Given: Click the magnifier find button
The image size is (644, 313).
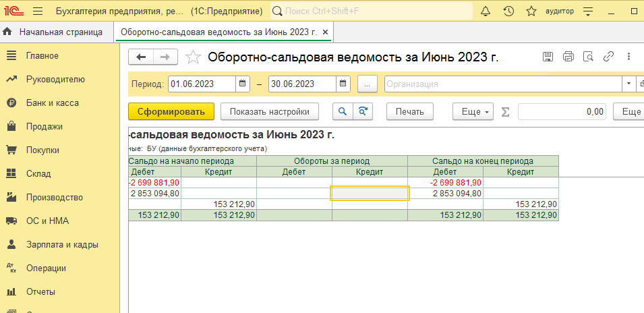Looking at the screenshot, I should [x=343, y=111].
